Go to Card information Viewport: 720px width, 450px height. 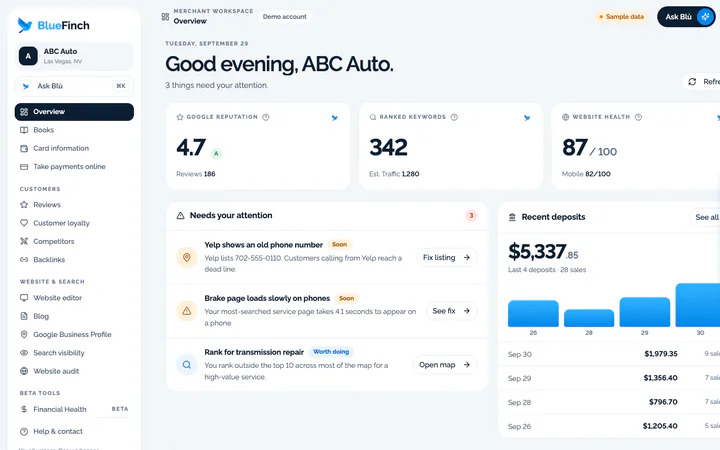pyautogui.click(x=74, y=148)
